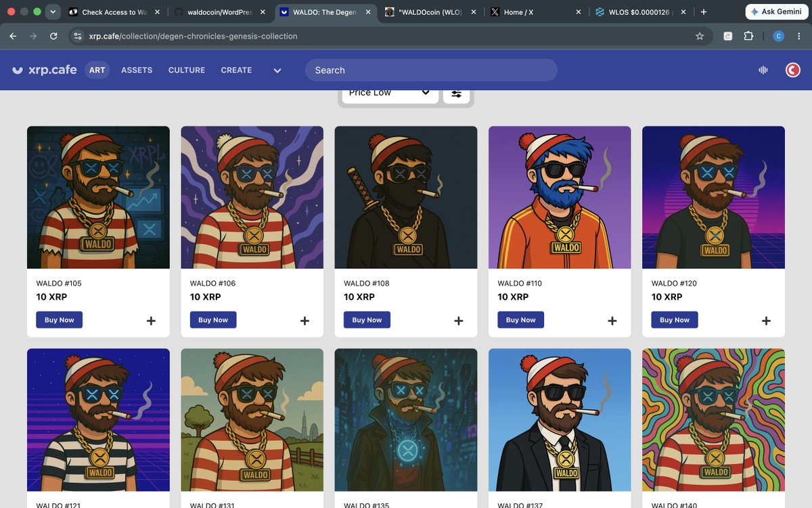The image size is (812, 508).
Task: Click the Chrome profile avatar
Action: (x=779, y=36)
